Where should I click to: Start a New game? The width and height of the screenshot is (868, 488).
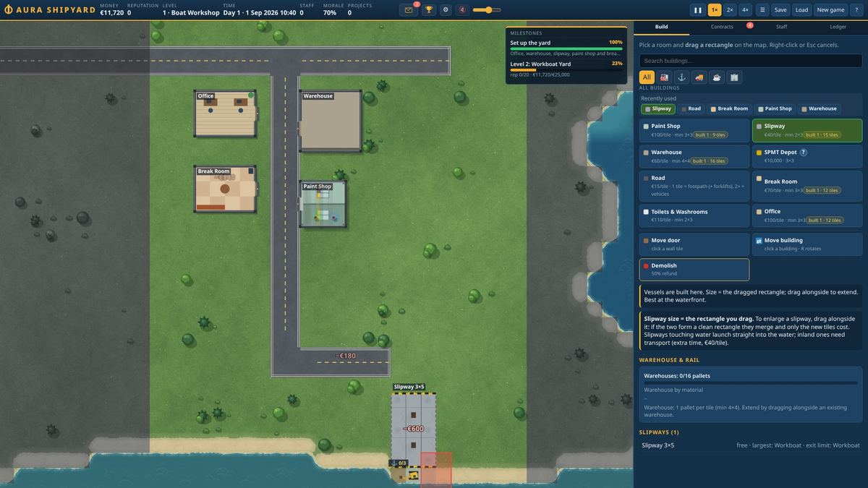831,10
